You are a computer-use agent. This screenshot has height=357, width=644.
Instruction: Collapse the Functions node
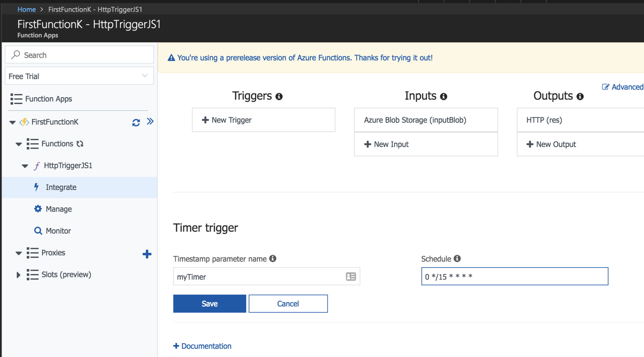pyautogui.click(x=19, y=144)
